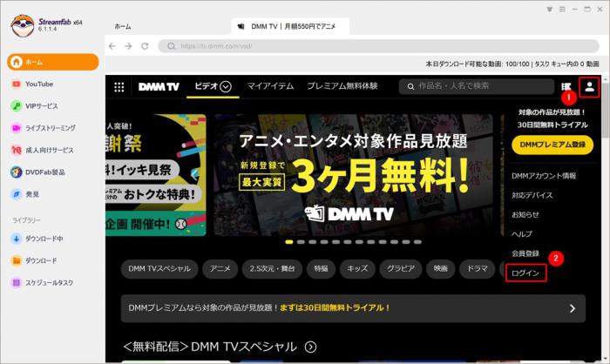The image size is (610, 364).
Task: Click ログイン in the account menu
Action: click(525, 273)
